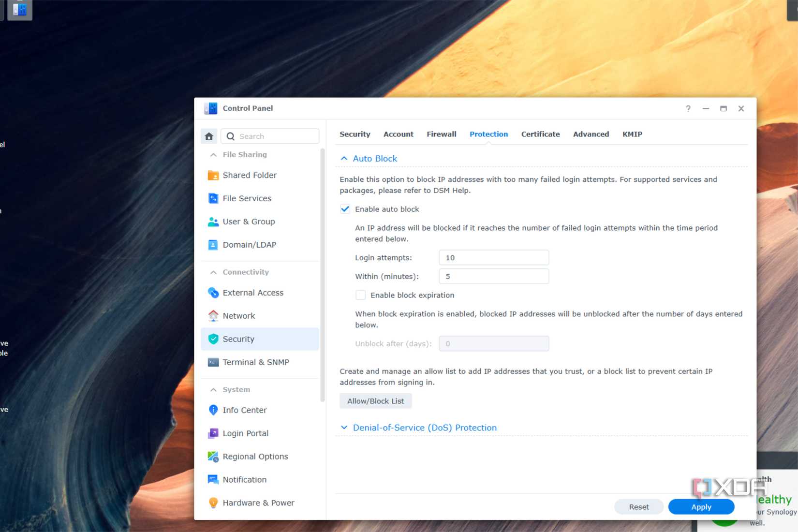Image resolution: width=798 pixels, height=532 pixels.
Task: Enable block expiration checkbox
Action: point(360,295)
